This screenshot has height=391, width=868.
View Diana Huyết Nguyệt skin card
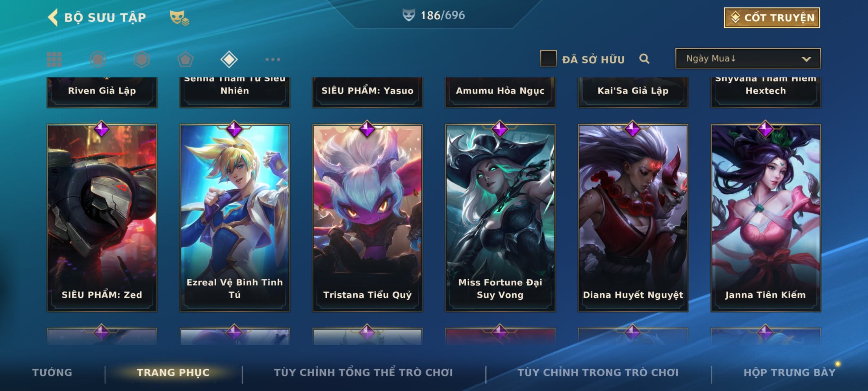(x=633, y=218)
